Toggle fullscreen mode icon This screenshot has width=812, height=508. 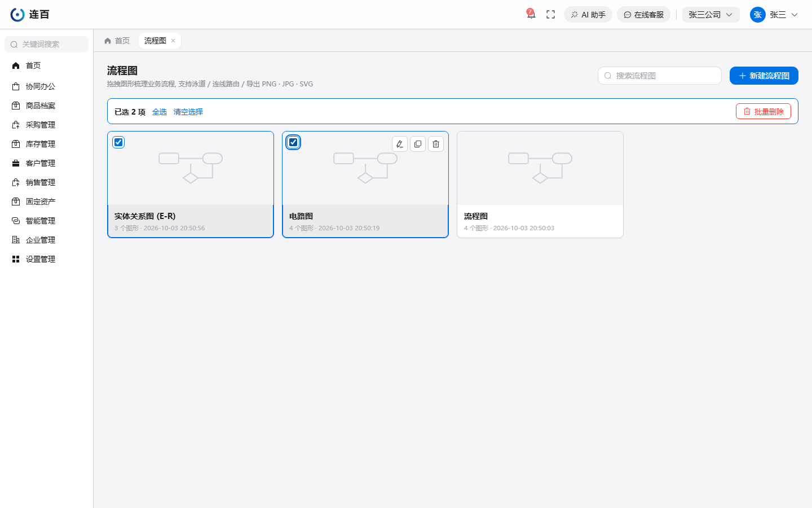(551, 15)
